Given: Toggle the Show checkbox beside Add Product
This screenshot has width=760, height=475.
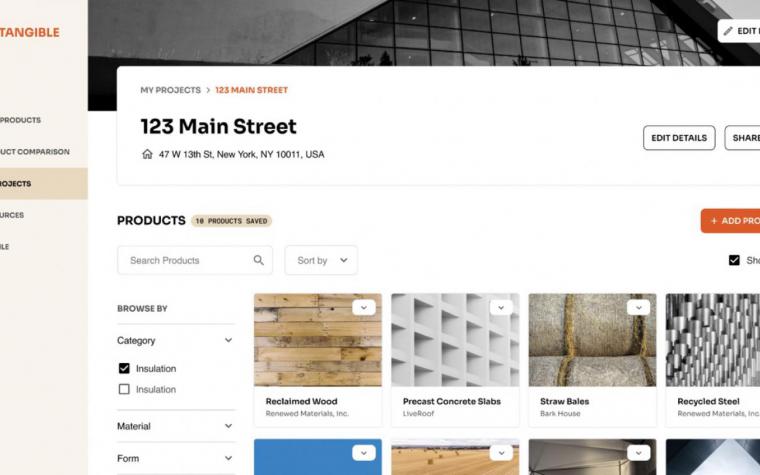Looking at the screenshot, I should [734, 260].
